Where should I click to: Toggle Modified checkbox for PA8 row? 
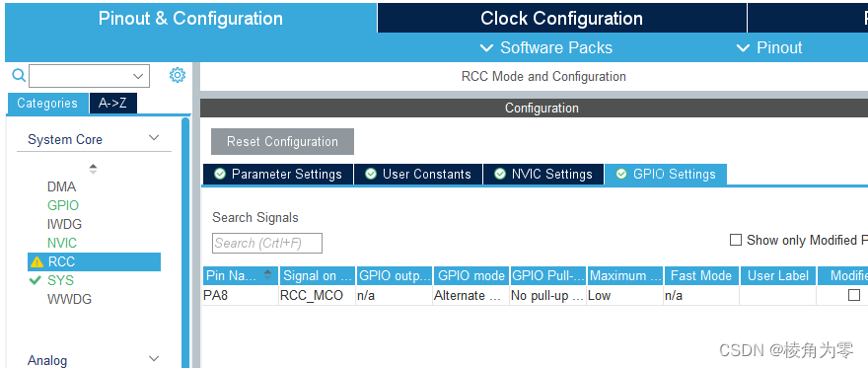(854, 296)
